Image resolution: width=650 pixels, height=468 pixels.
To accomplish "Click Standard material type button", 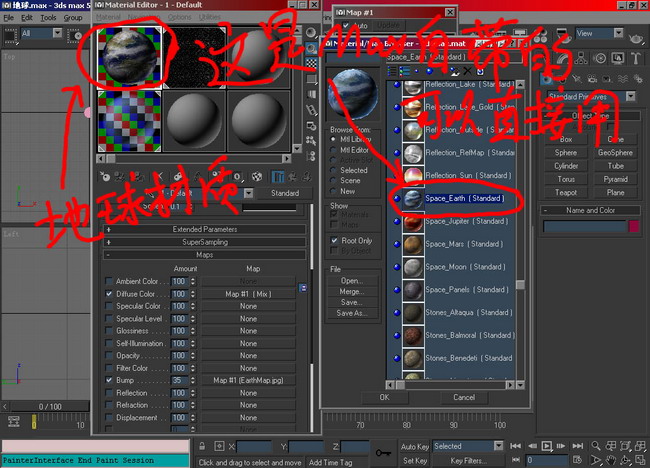I will pyautogui.click(x=285, y=193).
